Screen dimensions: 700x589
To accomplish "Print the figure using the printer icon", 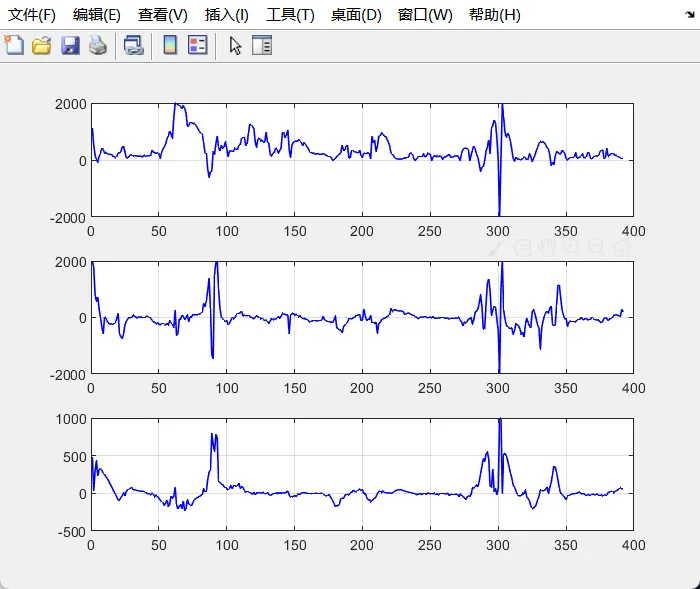I will click(98, 46).
